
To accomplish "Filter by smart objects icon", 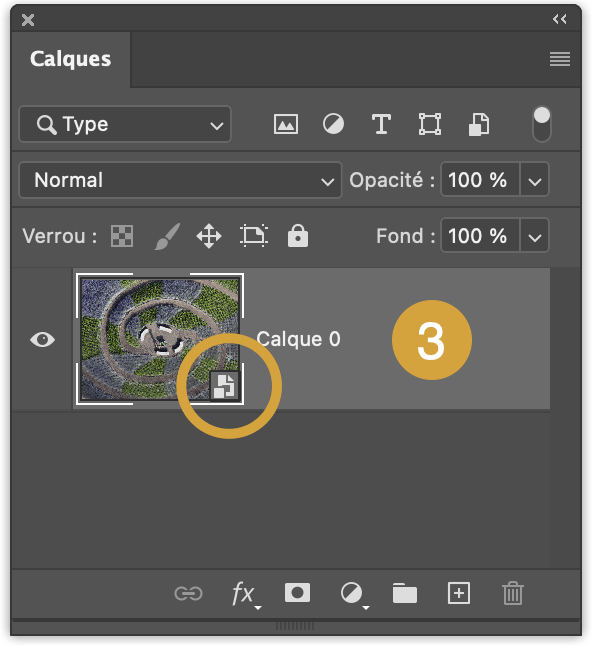I will click(x=479, y=124).
